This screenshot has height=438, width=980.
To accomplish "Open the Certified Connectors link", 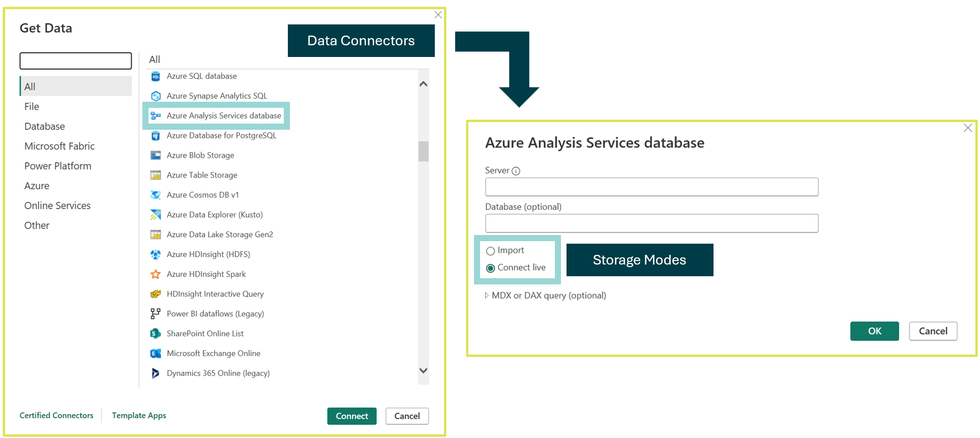I will 56,416.
